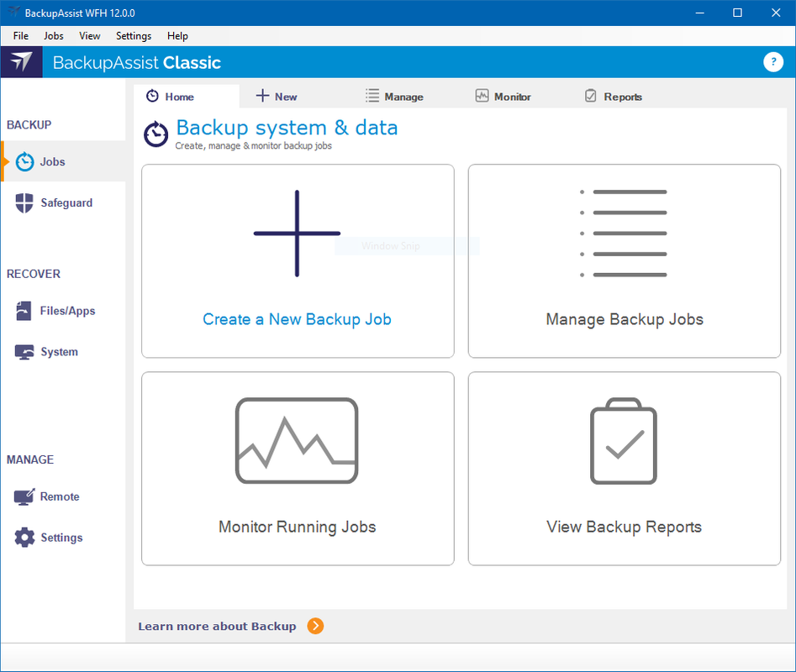Click the graph icon for Monitor Running Jobs
Image resolution: width=796 pixels, height=672 pixels.
(x=297, y=440)
